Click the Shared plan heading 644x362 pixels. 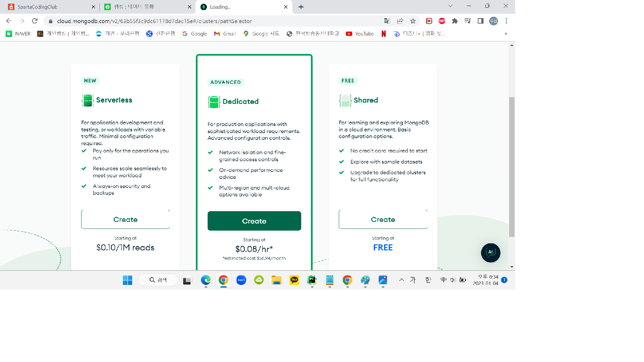(366, 100)
